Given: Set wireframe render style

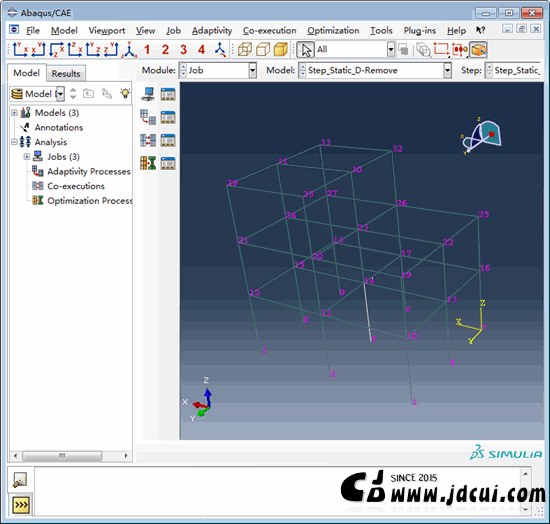Looking at the screenshot, I should pos(245,49).
